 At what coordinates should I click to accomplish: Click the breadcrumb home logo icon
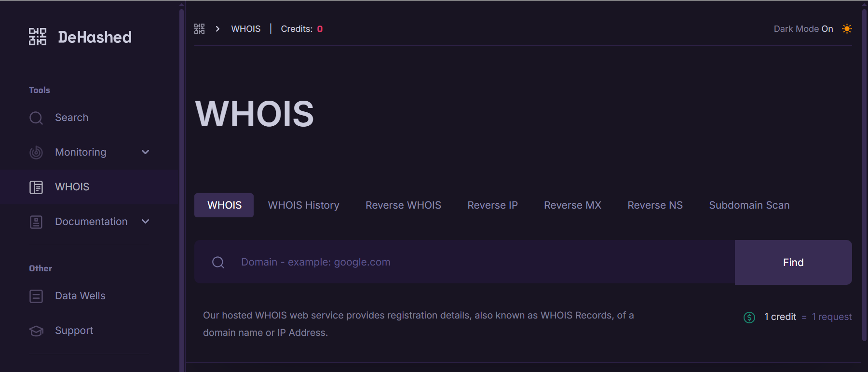pyautogui.click(x=199, y=29)
